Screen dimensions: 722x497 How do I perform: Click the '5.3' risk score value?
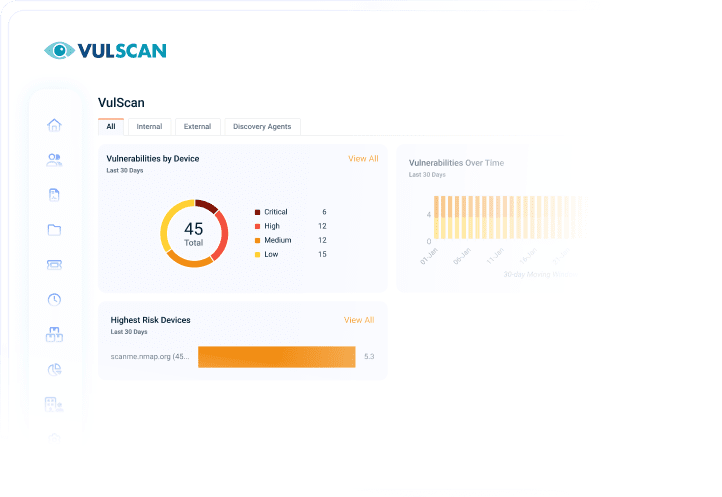[x=369, y=357]
